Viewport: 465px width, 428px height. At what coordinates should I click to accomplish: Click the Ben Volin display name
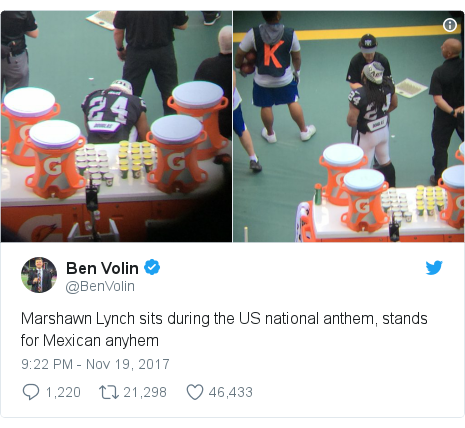(x=102, y=268)
